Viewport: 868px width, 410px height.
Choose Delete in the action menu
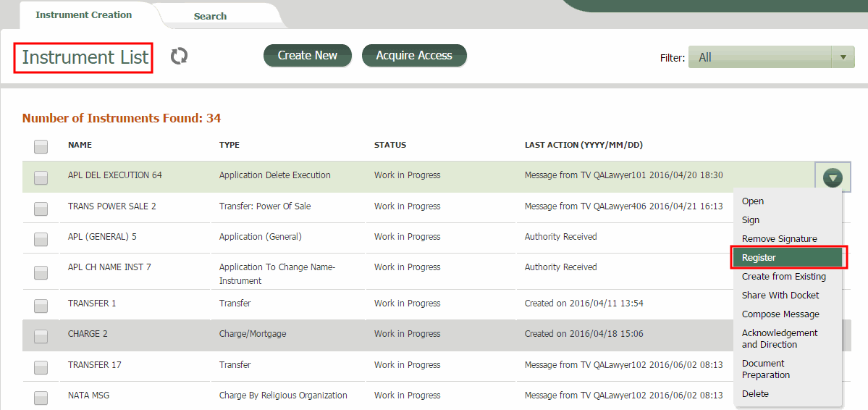point(755,394)
